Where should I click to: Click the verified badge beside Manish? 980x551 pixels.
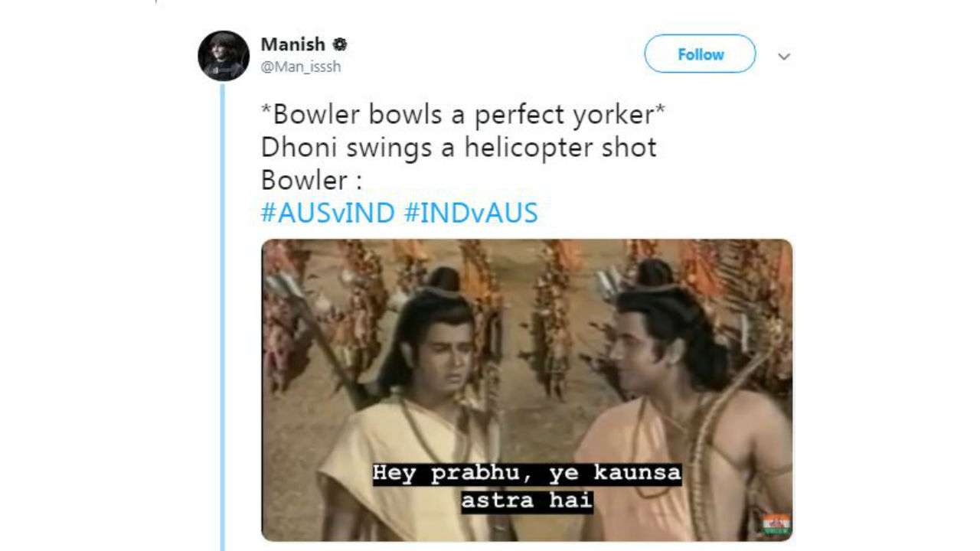(x=339, y=44)
